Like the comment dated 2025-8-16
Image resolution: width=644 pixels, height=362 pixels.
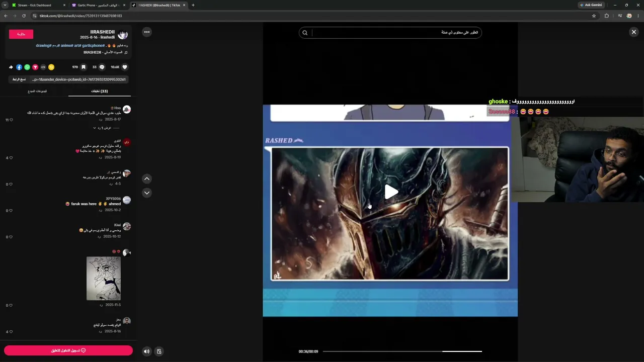point(11,332)
